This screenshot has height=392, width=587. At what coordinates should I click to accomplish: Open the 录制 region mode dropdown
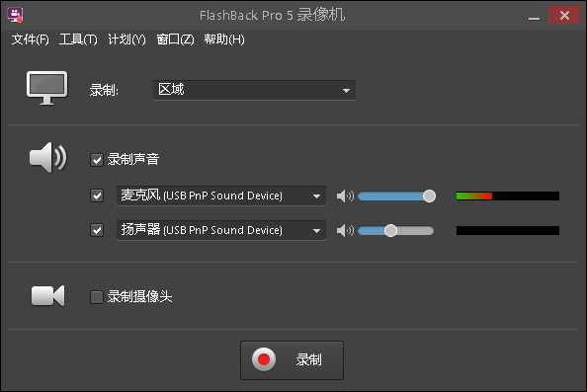tap(255, 90)
